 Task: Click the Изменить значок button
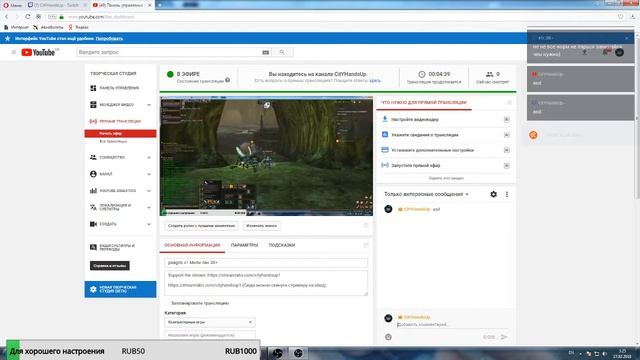[x=261, y=226]
